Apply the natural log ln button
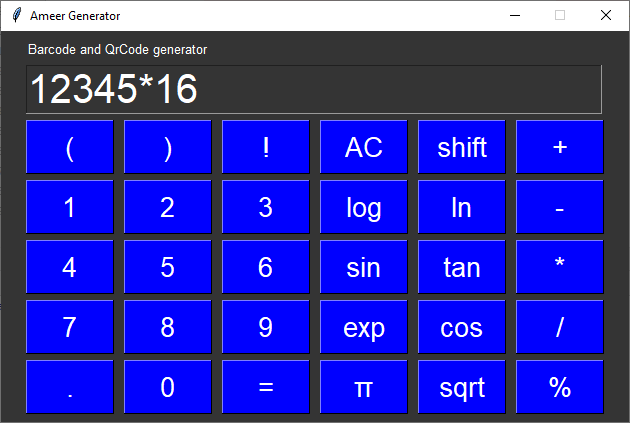 (x=462, y=207)
